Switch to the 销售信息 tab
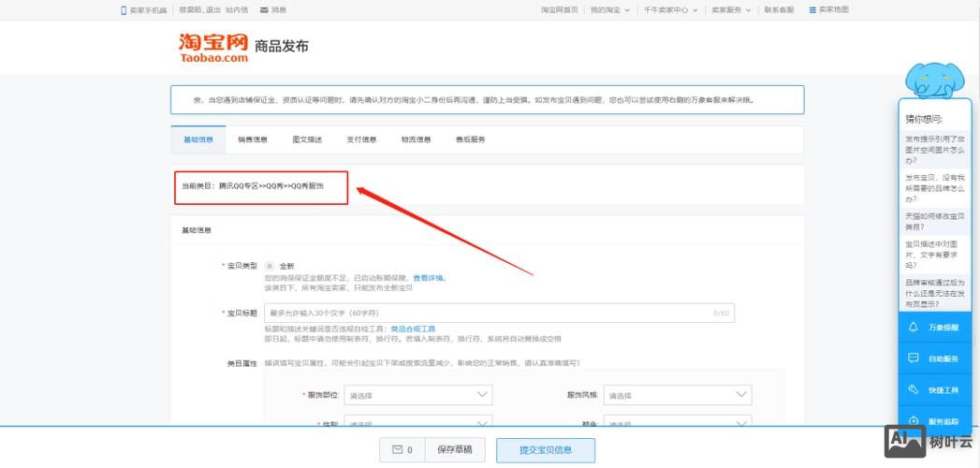This screenshot has width=980, height=468. [253, 139]
